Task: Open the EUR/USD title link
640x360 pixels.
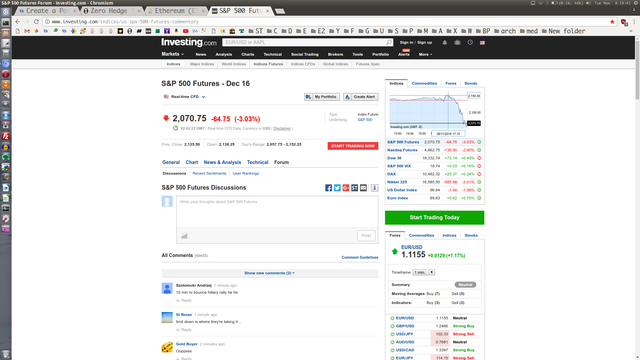Action: [411, 247]
